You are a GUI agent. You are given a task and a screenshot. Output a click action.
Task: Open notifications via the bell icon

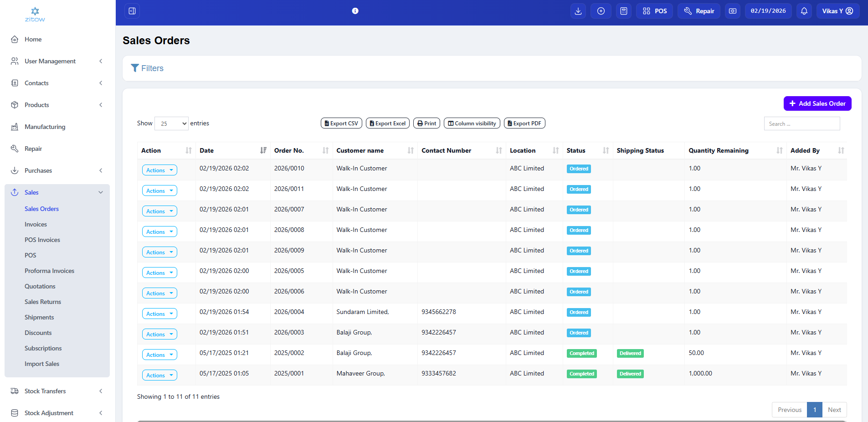pyautogui.click(x=803, y=10)
